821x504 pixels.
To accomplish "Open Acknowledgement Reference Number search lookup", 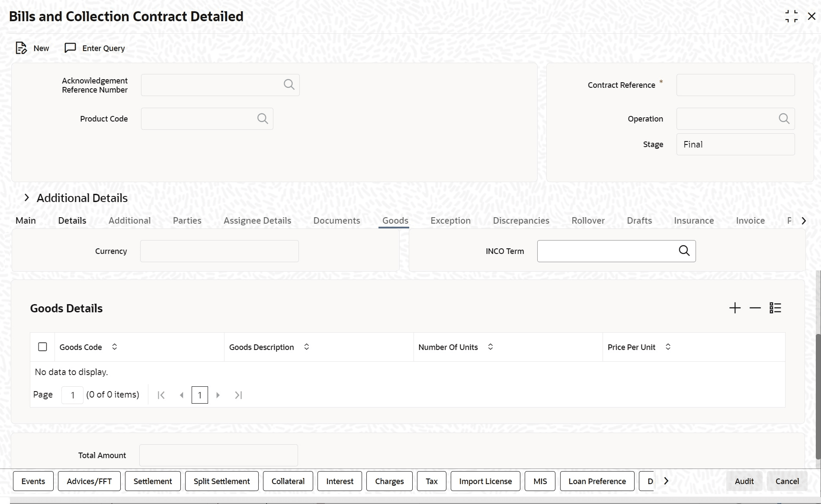I will tap(289, 85).
